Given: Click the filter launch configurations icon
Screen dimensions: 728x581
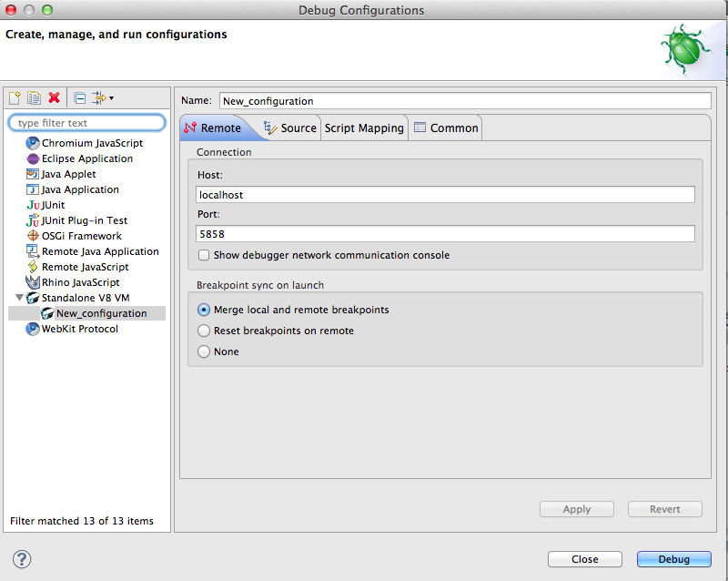Looking at the screenshot, I should 99,98.
